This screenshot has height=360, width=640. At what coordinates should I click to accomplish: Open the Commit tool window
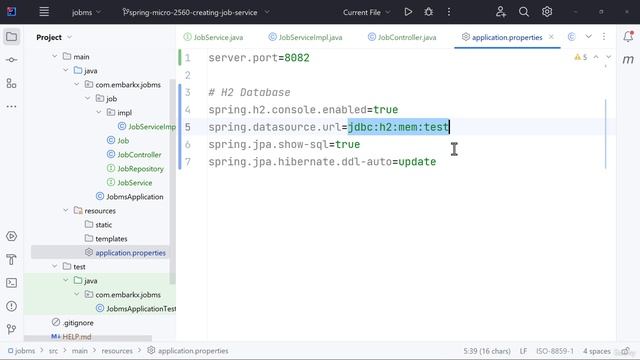click(11, 60)
